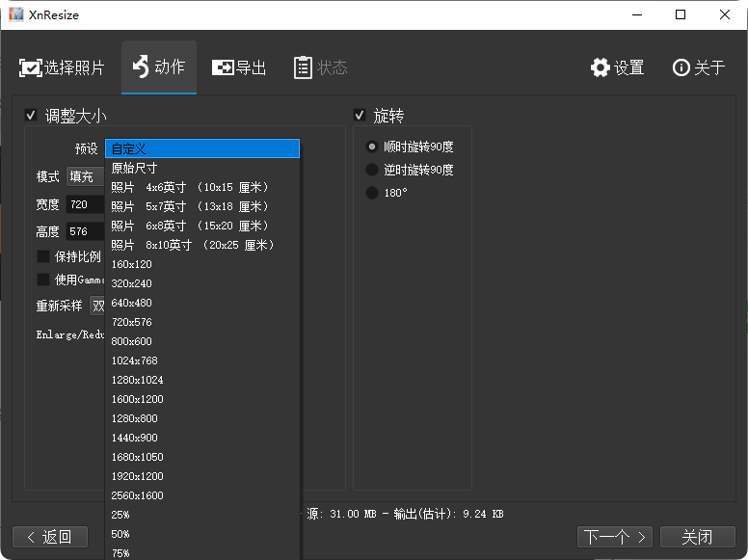Click the 高度 field showing 576

coord(86,232)
